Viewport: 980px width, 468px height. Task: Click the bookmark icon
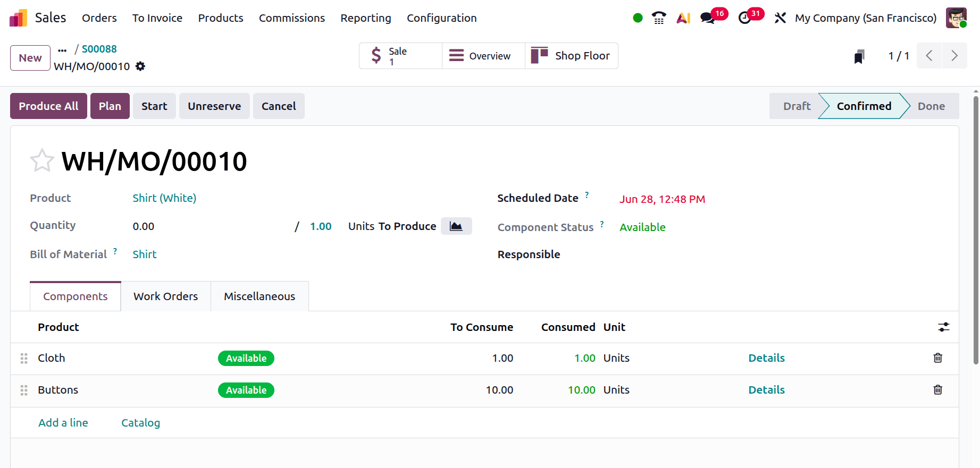click(x=859, y=56)
